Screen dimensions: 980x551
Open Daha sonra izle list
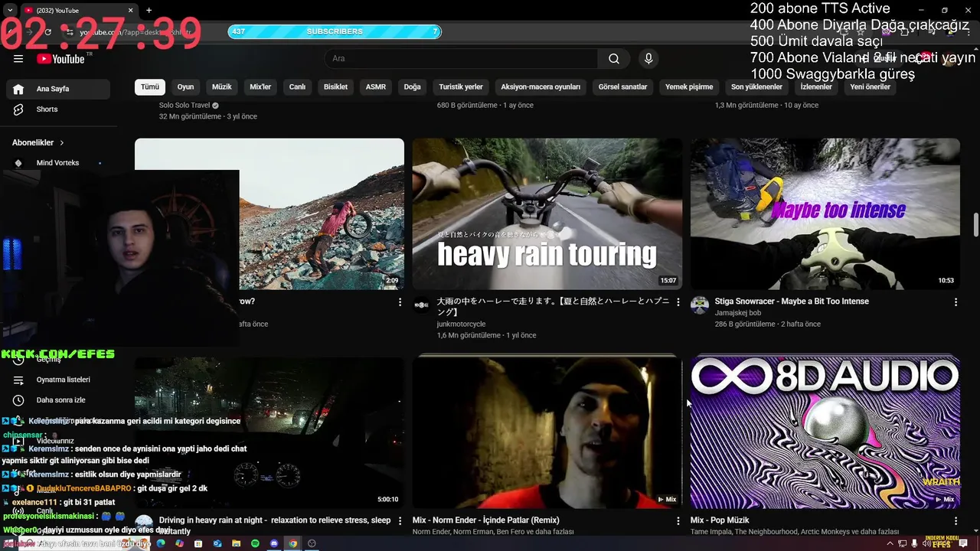58,400
